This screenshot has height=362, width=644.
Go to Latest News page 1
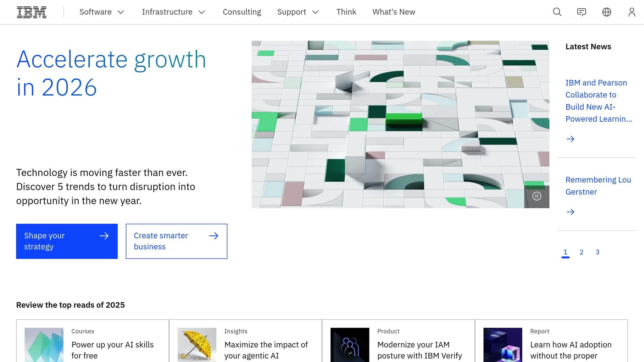[565, 252]
